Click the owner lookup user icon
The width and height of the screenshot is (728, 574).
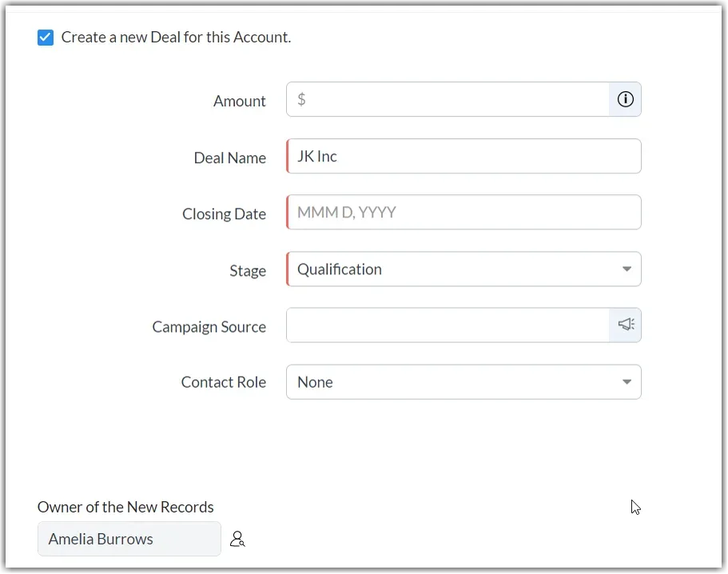pos(237,539)
